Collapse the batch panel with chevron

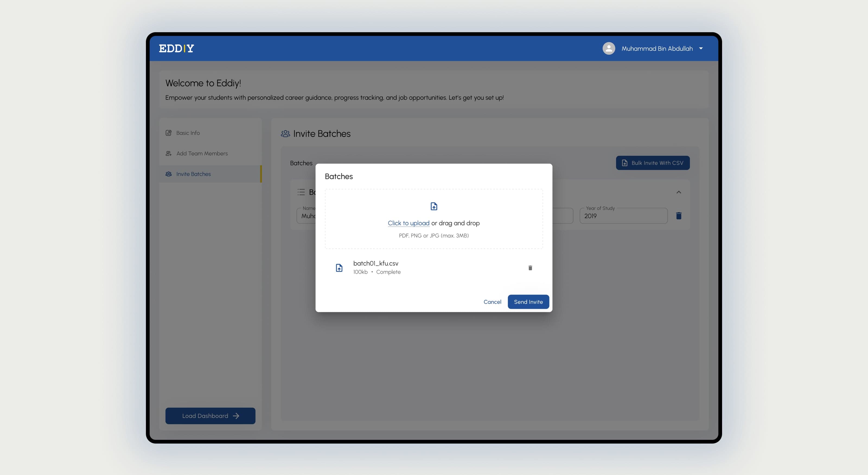point(679,192)
